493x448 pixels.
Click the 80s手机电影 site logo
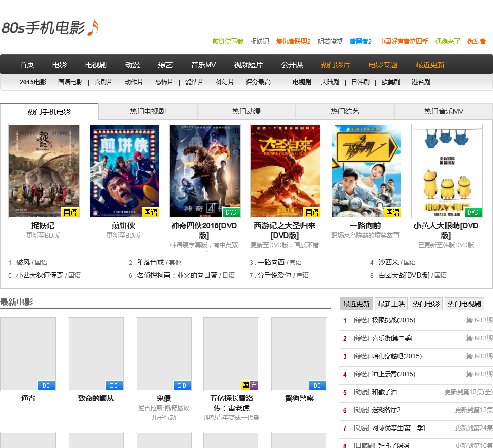coord(50,28)
